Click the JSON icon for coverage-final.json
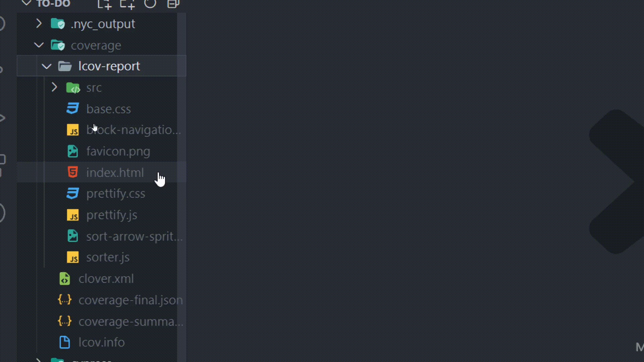Screen dimensions: 644x362 click(65, 300)
